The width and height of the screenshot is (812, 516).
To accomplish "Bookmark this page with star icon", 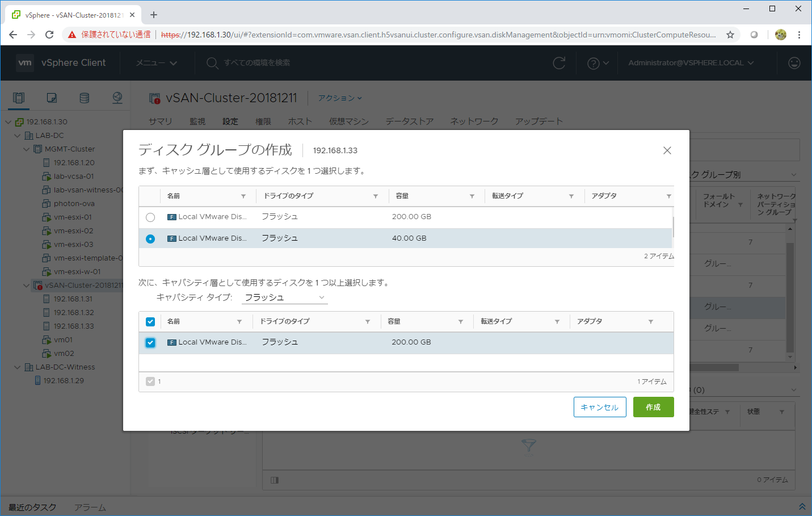I will point(730,35).
